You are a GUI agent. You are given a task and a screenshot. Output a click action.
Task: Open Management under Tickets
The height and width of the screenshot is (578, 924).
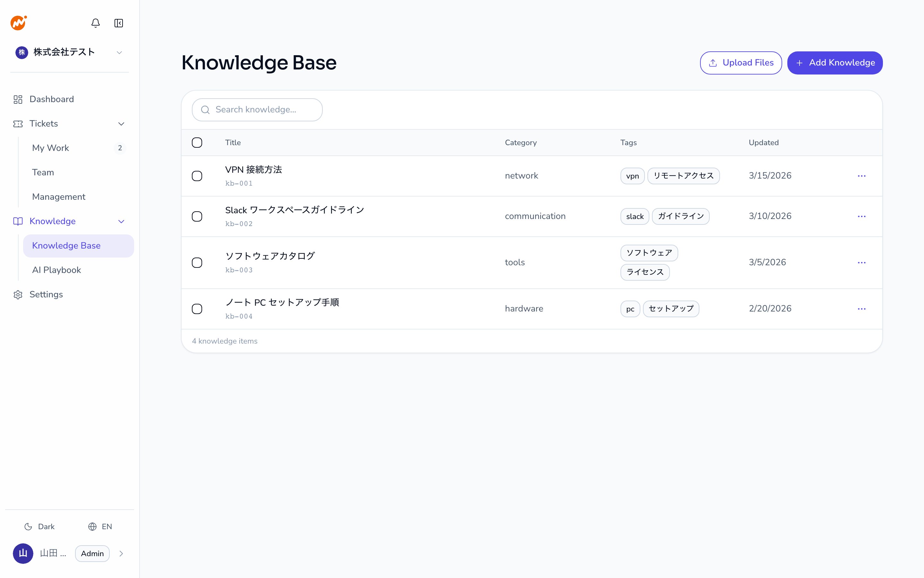(x=79, y=197)
